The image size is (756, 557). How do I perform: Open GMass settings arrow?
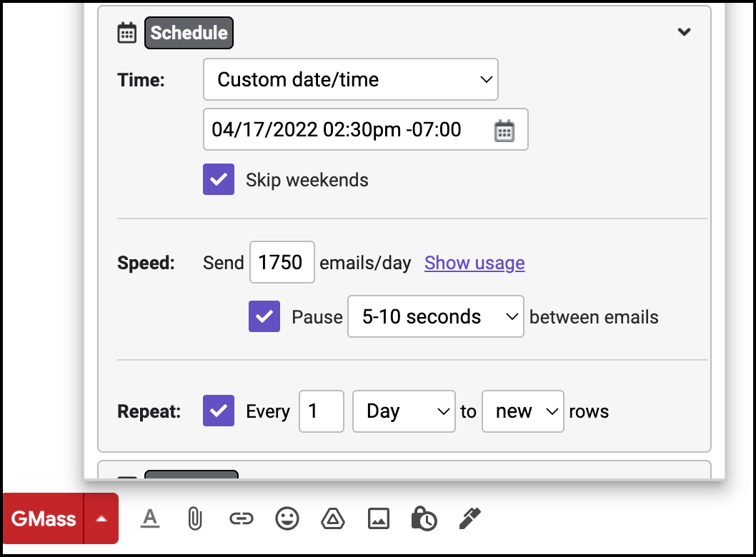(101, 518)
